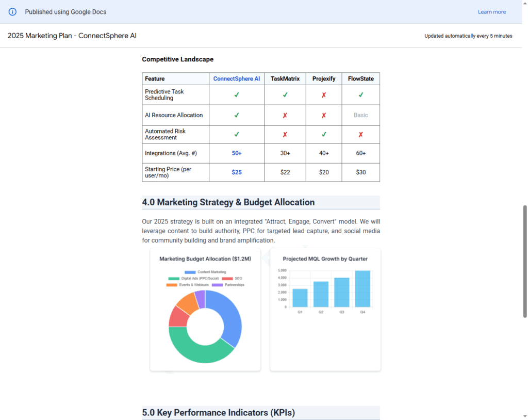Click the TaskMatrix check for Predictive Task Scheduling
Viewport: 528px width, 420px height.
click(x=285, y=95)
